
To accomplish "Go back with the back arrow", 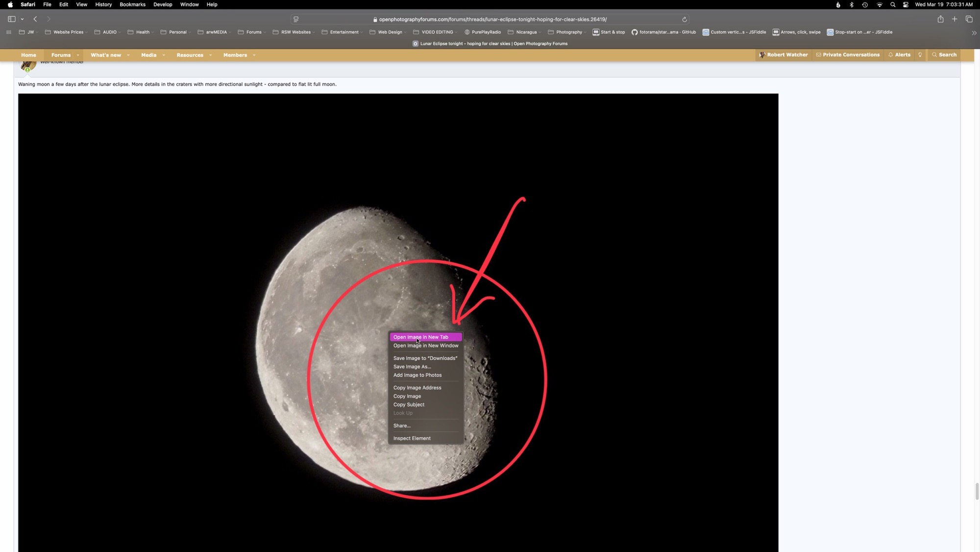I will click(35, 19).
